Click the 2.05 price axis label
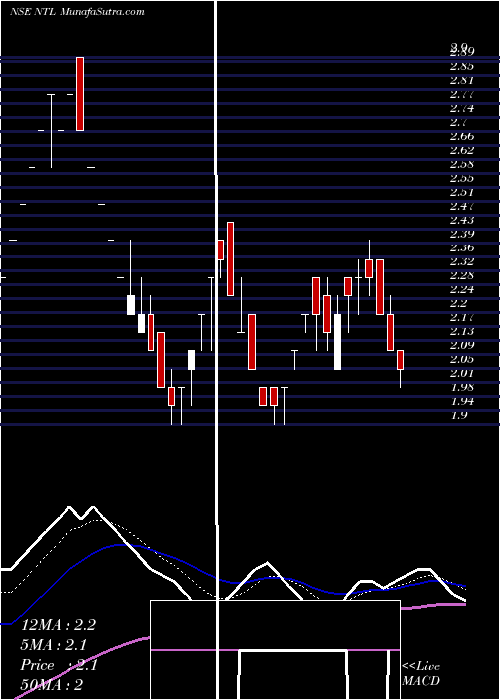Image resolution: width=500 pixels, height=700 pixels. (462, 359)
